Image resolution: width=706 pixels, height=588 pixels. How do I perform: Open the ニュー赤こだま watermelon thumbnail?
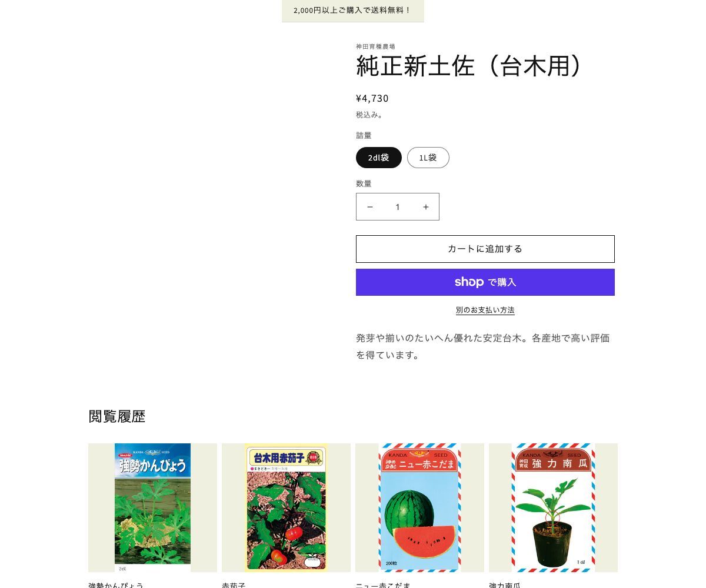point(419,507)
